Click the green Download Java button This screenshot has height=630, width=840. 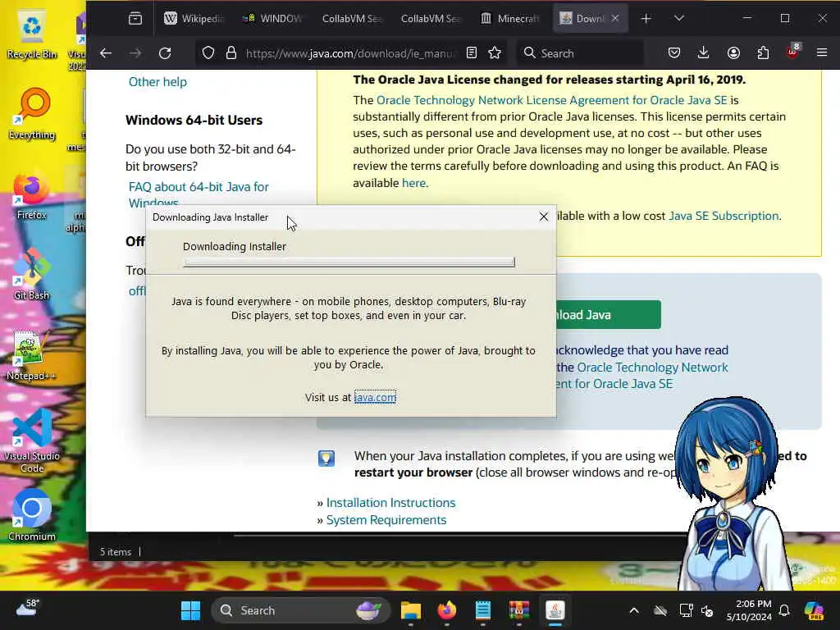point(609,314)
